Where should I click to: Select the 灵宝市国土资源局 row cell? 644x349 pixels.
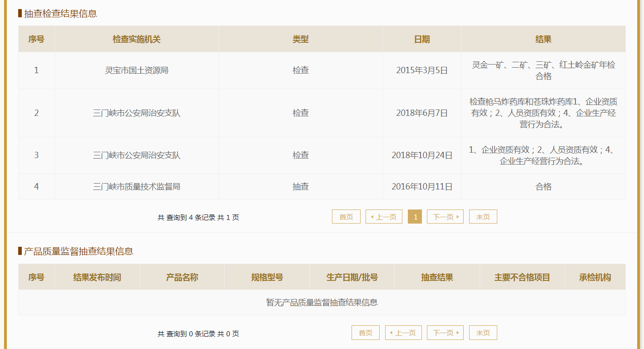pos(137,70)
